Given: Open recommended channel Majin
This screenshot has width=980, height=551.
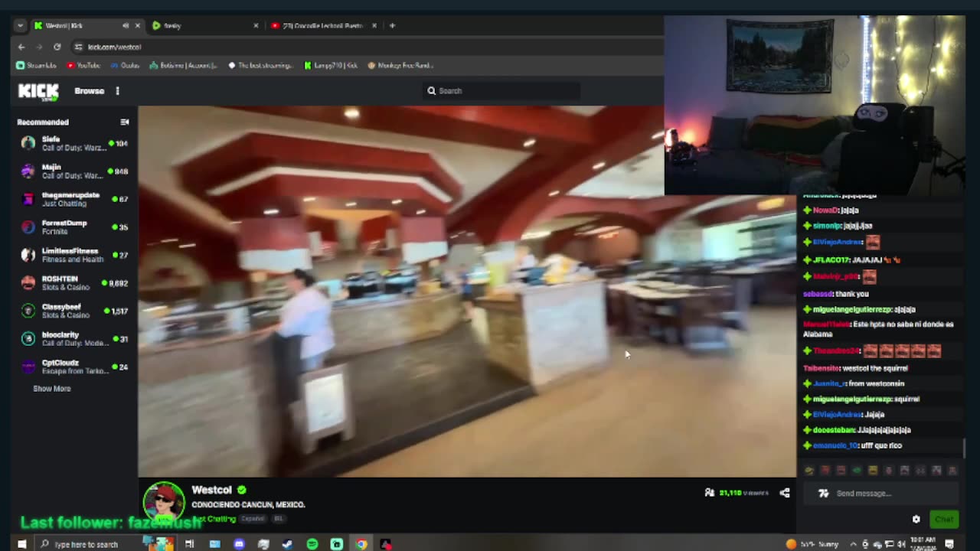Looking at the screenshot, I should click(x=74, y=171).
